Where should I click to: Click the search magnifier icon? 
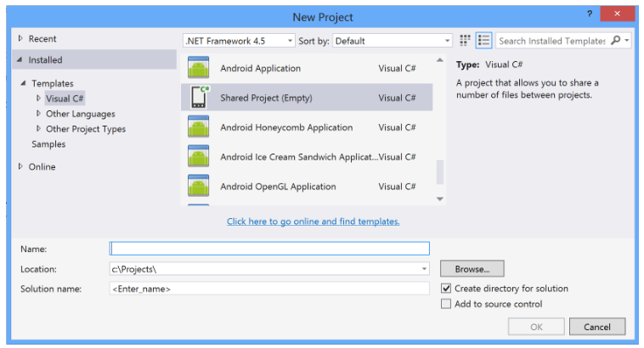coord(615,40)
